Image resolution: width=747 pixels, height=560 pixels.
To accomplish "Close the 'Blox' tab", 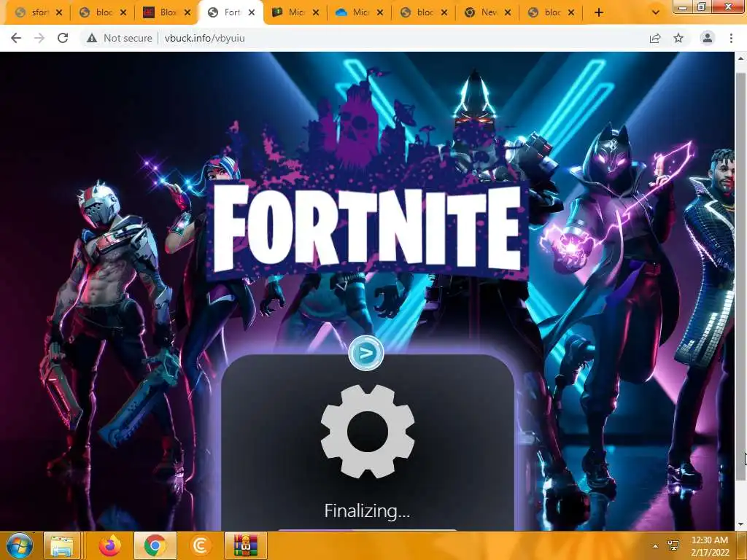I will click(x=187, y=13).
